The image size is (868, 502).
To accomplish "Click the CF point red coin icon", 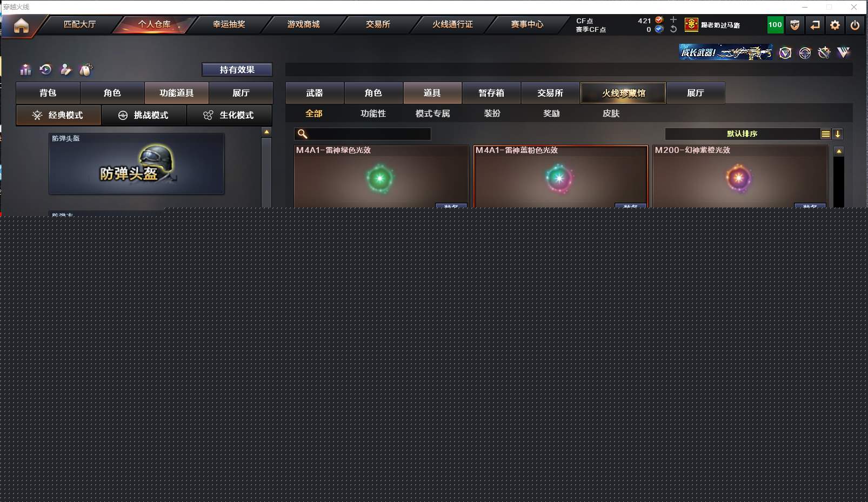I will coord(659,20).
